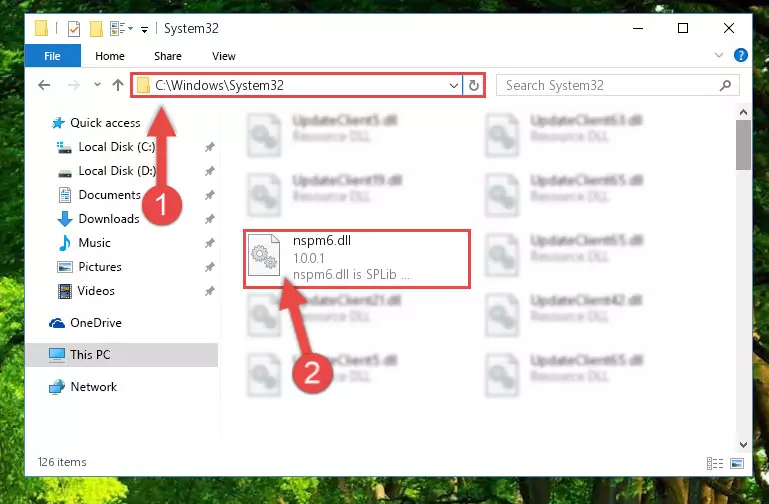Click the pin icon next to Local Disk (C:)
Viewport: 769px width, 504px height.
209,147
